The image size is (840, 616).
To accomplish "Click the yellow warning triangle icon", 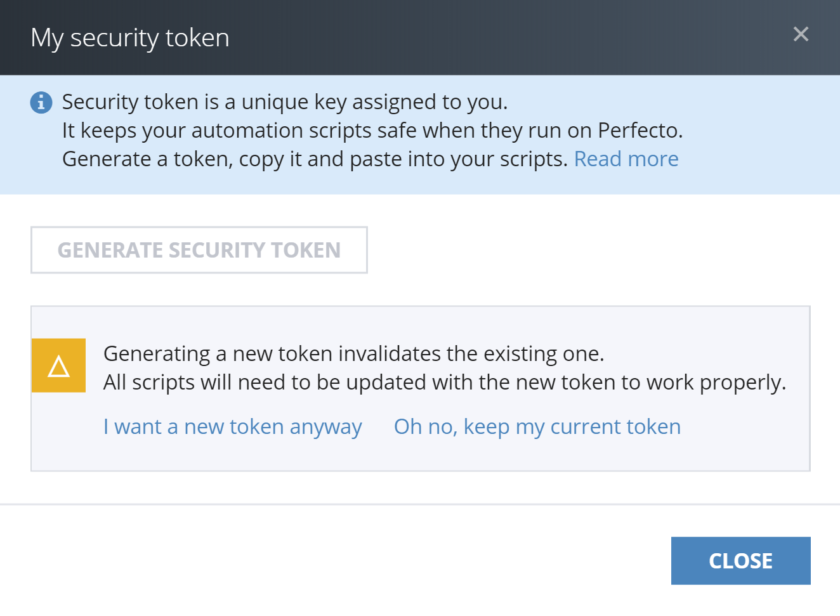I will point(59,365).
